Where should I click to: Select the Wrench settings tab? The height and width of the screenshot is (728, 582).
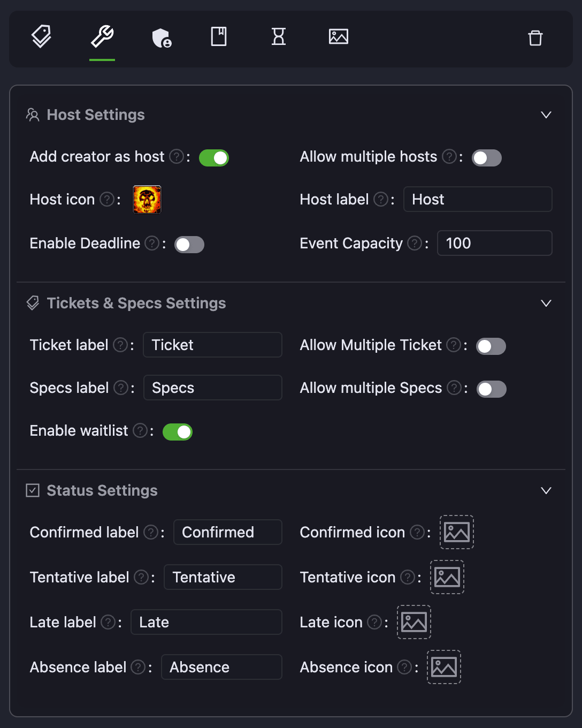point(102,36)
